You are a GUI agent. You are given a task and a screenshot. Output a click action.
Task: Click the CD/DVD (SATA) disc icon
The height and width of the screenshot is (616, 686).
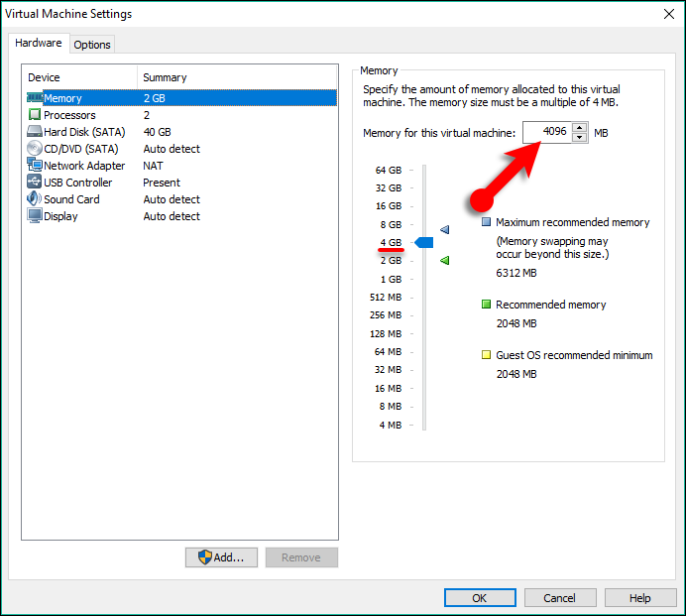[35, 149]
